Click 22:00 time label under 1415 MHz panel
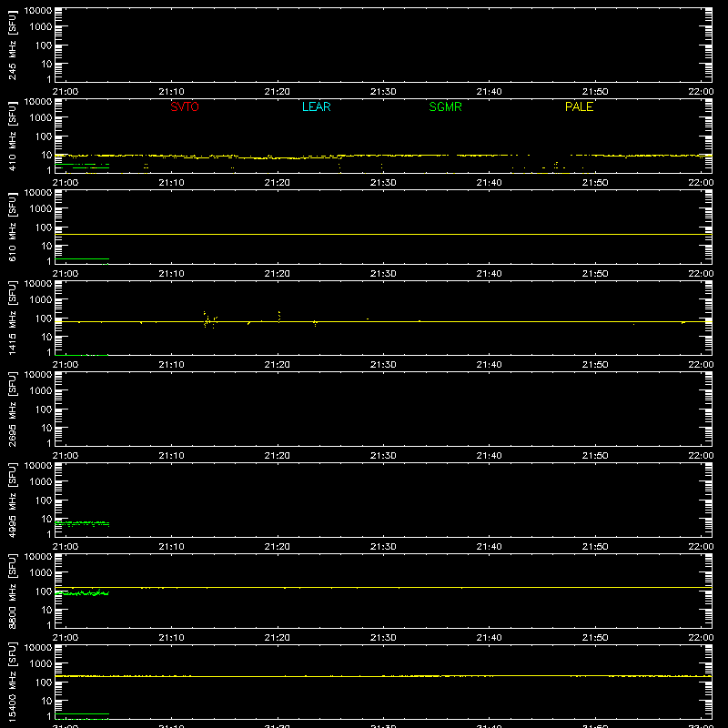This screenshot has height=728, width=728. tap(701, 365)
